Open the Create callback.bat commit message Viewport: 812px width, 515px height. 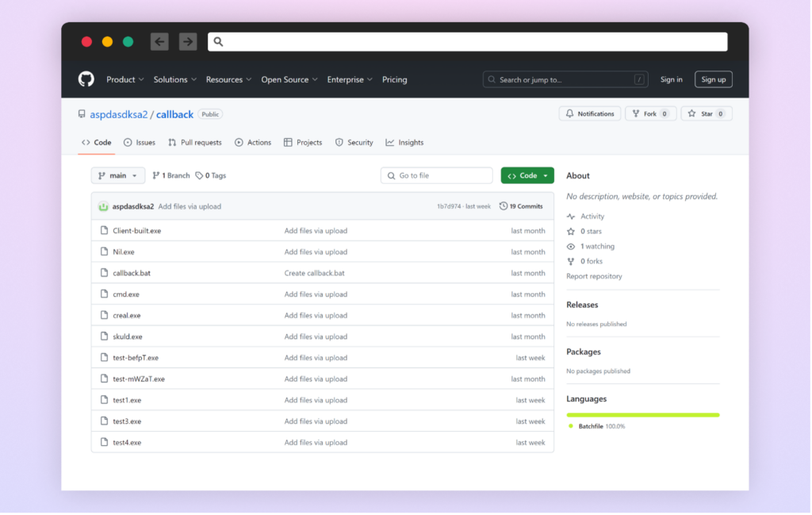(314, 273)
